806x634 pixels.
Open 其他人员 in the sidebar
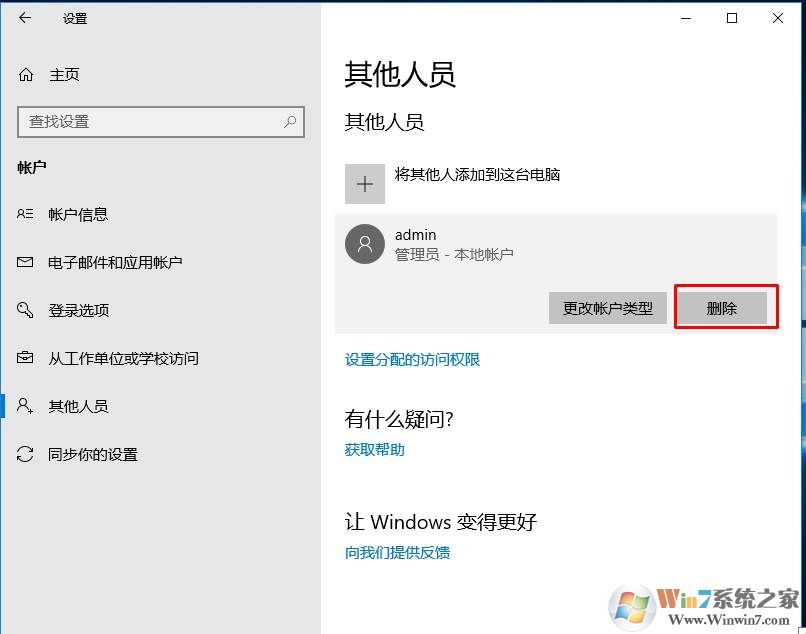79,406
